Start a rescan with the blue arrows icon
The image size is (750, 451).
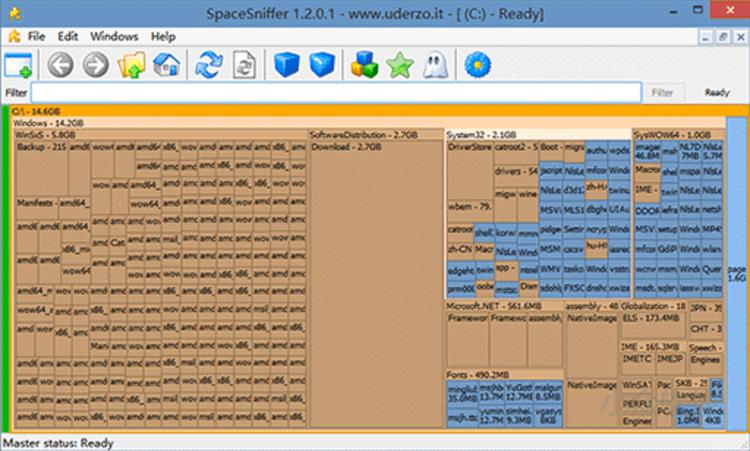coord(208,66)
